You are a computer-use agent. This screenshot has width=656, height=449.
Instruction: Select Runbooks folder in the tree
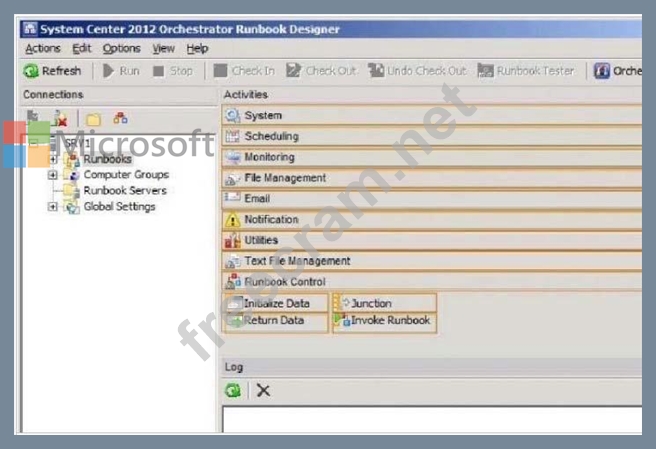[x=107, y=159]
